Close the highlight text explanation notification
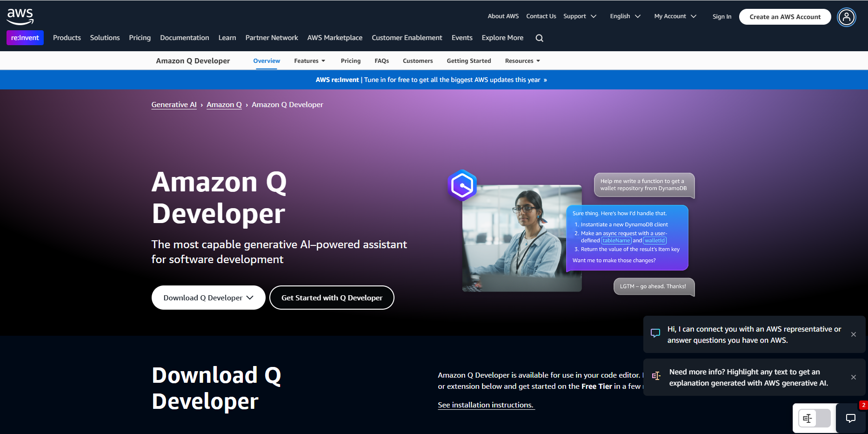Screen dimensions: 868x434 click(854, 377)
